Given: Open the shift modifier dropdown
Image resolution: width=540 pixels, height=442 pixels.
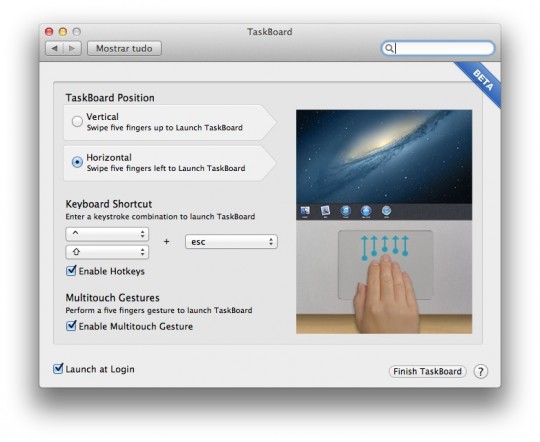Looking at the screenshot, I should [x=107, y=252].
